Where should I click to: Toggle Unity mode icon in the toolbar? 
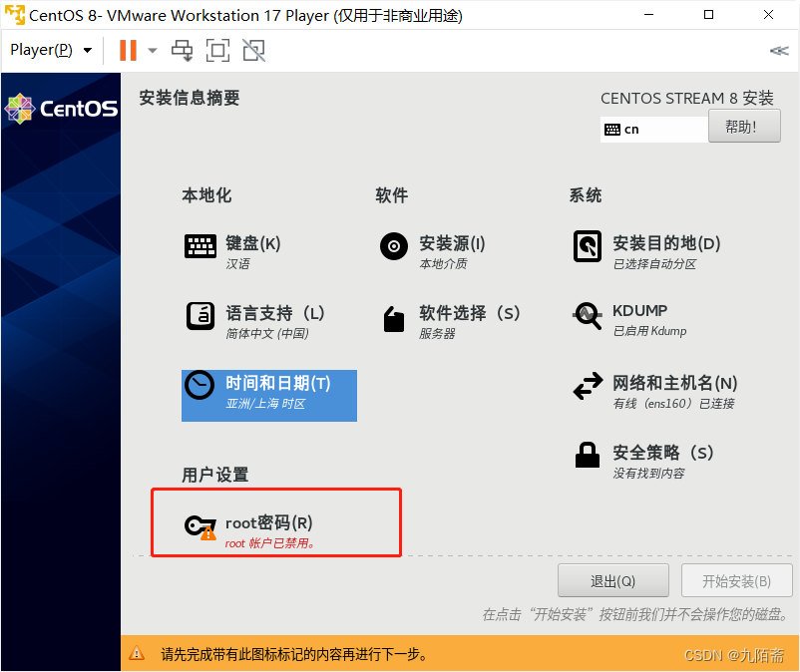254,51
